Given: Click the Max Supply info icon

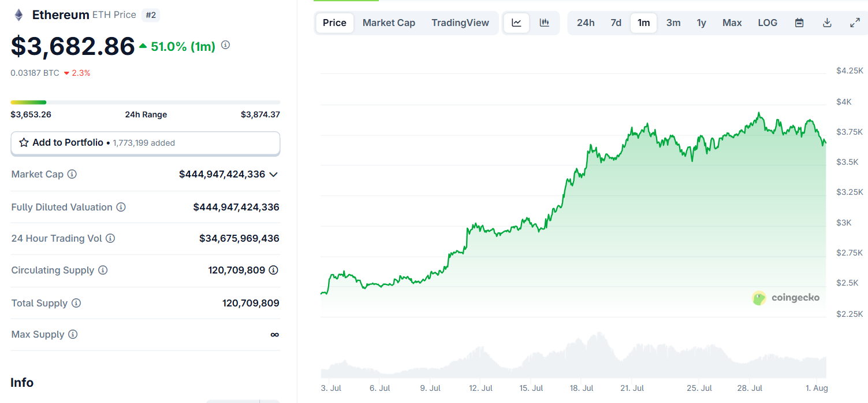Looking at the screenshot, I should point(73,334).
